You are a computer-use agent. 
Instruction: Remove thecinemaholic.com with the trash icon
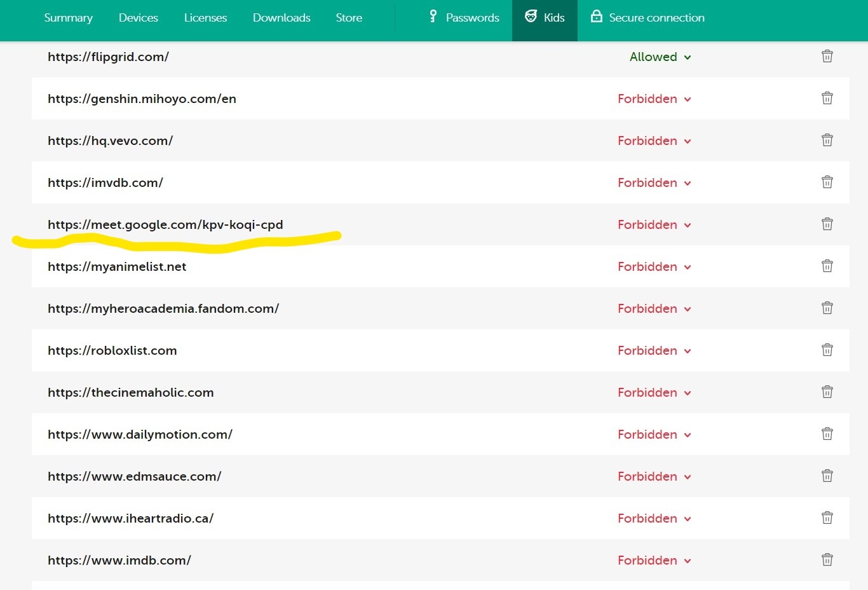pos(827,392)
